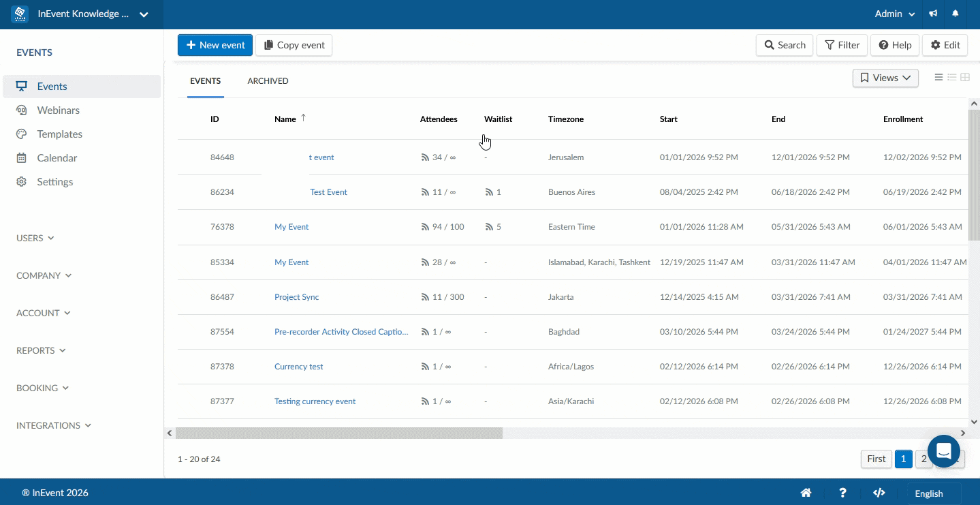Open the Testing currency event link
The height and width of the screenshot is (505, 980).
click(x=315, y=401)
